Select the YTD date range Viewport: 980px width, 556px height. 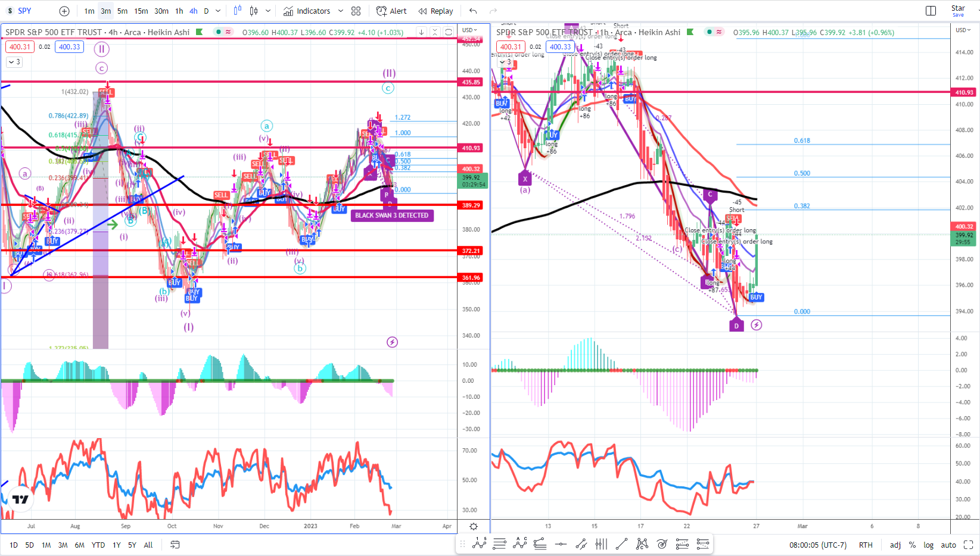pyautogui.click(x=98, y=545)
